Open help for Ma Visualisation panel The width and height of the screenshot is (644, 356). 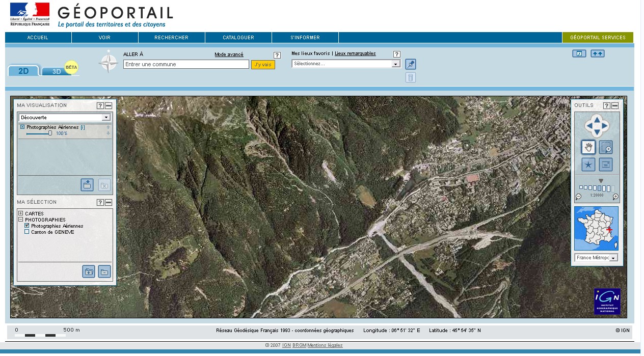[100, 105]
